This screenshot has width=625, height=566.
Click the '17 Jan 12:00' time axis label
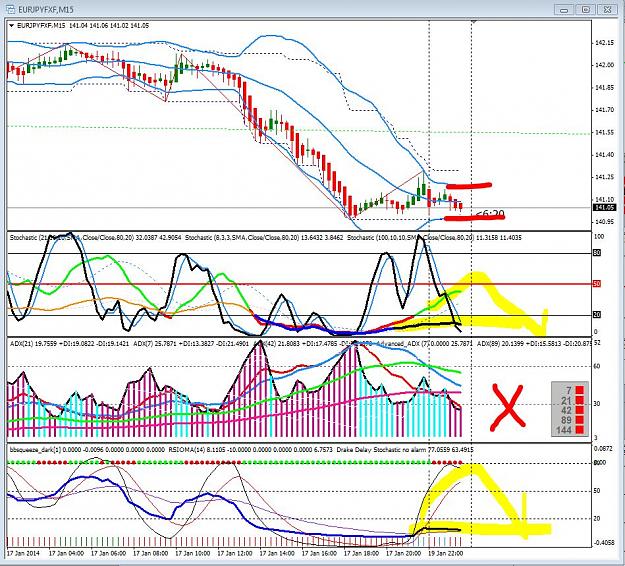[235, 554]
